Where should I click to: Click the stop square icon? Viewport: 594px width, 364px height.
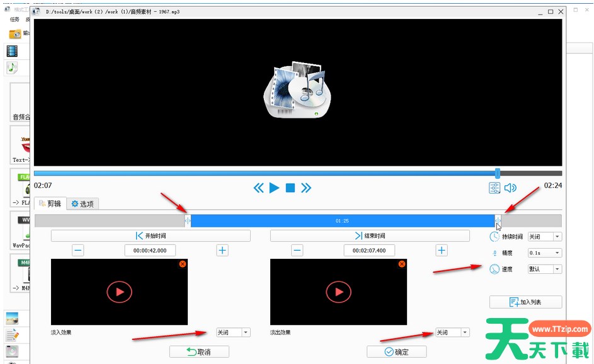(290, 188)
